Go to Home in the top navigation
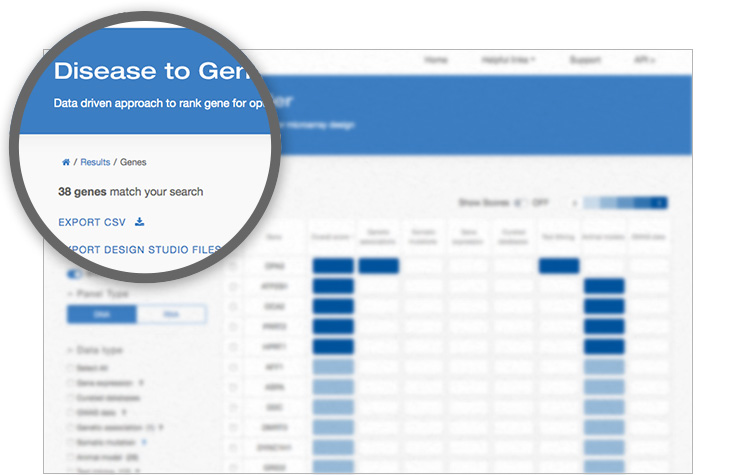736x475 pixels. coord(435,60)
